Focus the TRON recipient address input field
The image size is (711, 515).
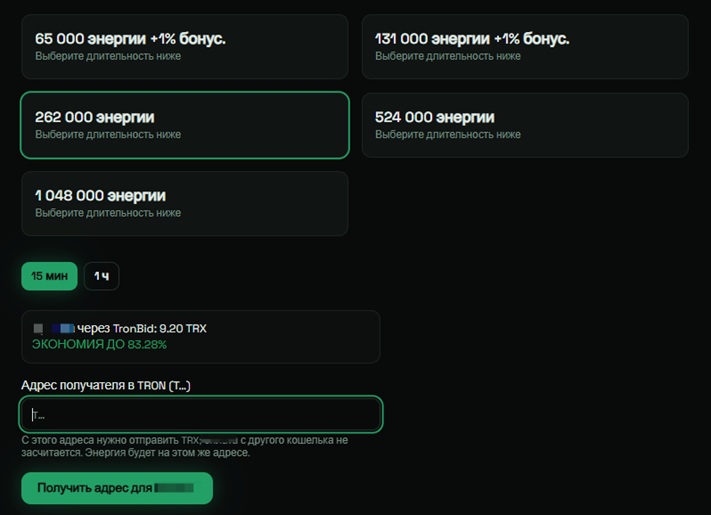201,414
